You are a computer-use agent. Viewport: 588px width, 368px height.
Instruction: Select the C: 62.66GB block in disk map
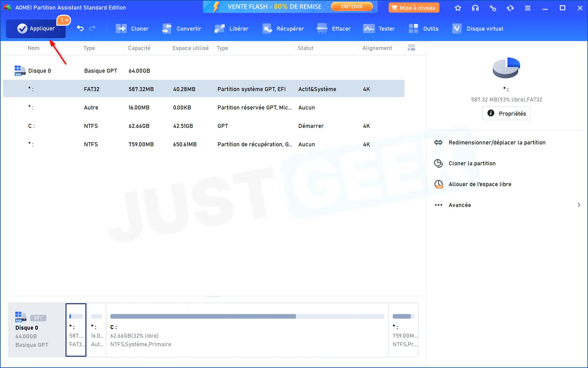click(247, 330)
